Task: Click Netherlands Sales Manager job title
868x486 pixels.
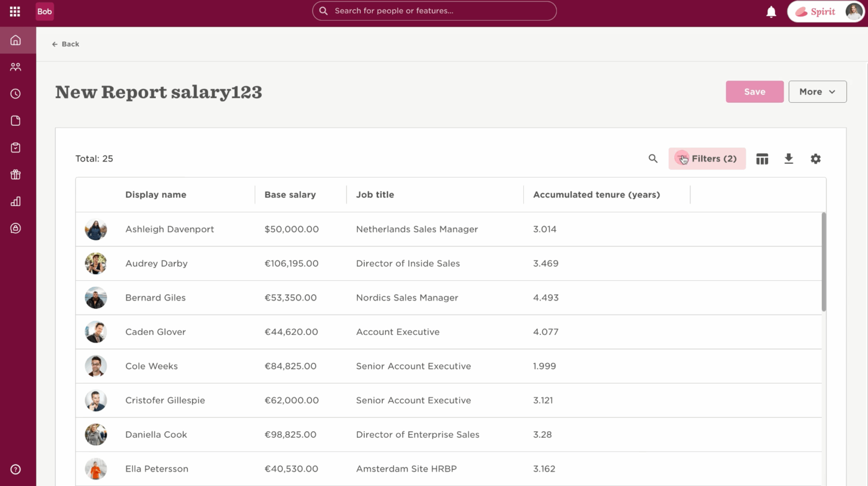Action: 417,229
